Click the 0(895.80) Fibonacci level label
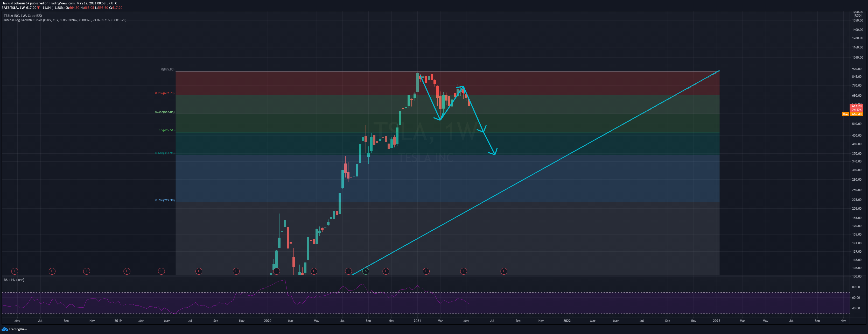 point(168,69)
